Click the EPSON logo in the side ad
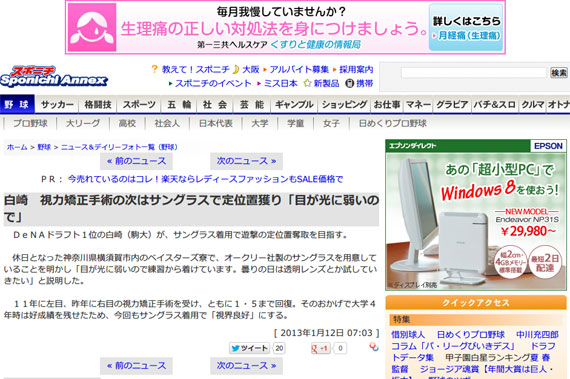 [548, 146]
